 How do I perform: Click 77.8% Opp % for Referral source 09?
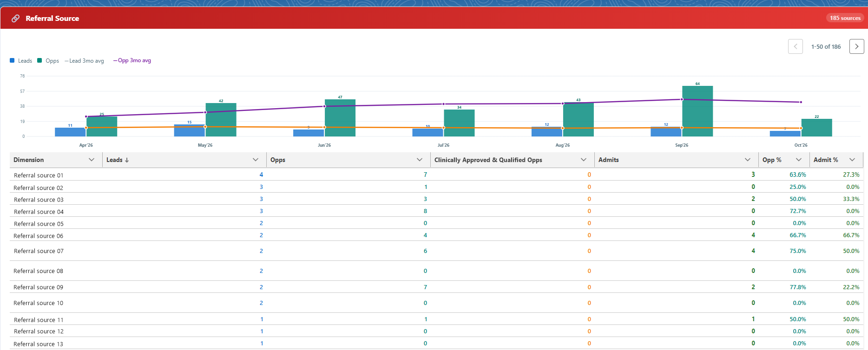[798, 287]
